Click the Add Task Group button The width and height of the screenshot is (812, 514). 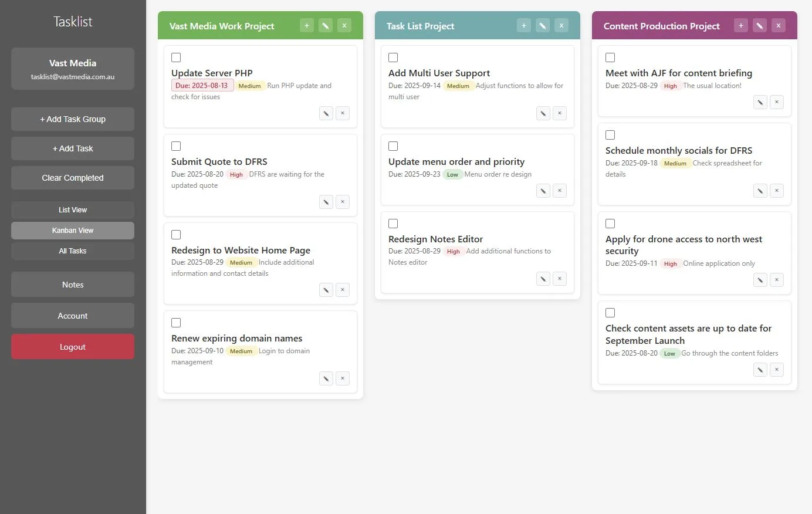(x=73, y=119)
